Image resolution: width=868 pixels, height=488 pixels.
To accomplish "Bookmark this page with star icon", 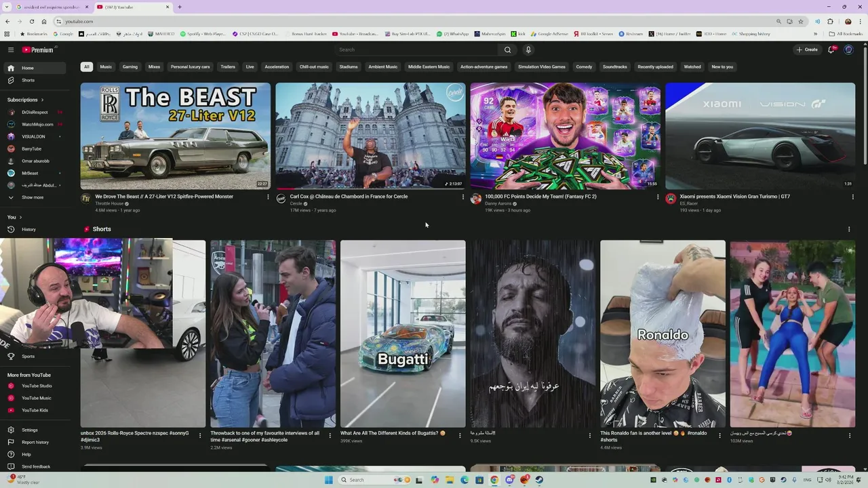I will coord(801,21).
